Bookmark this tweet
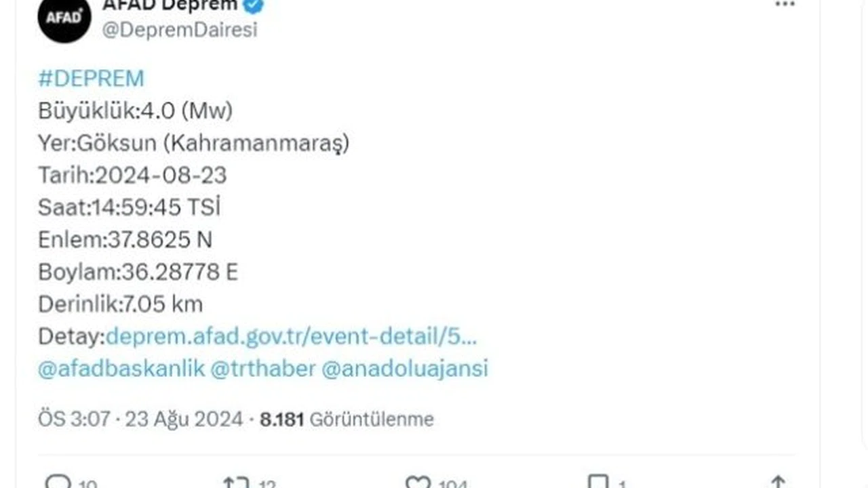 coord(598,482)
